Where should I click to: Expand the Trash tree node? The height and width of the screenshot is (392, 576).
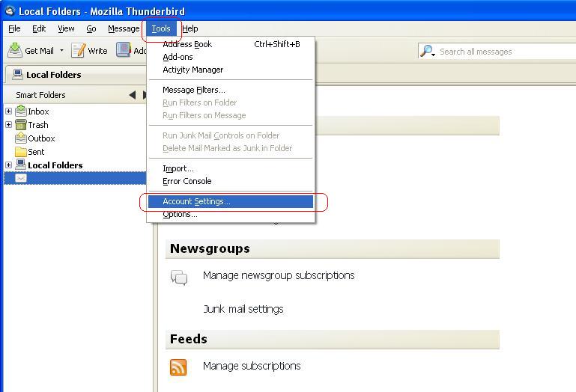coord(9,125)
